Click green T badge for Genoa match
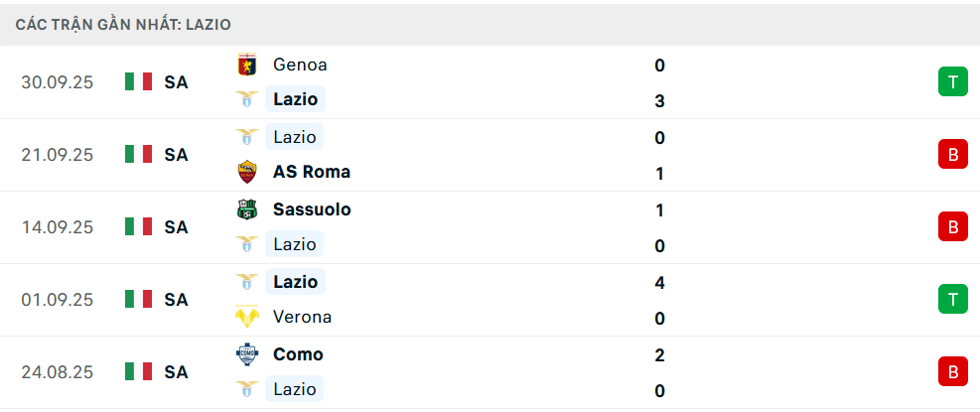 point(952,81)
